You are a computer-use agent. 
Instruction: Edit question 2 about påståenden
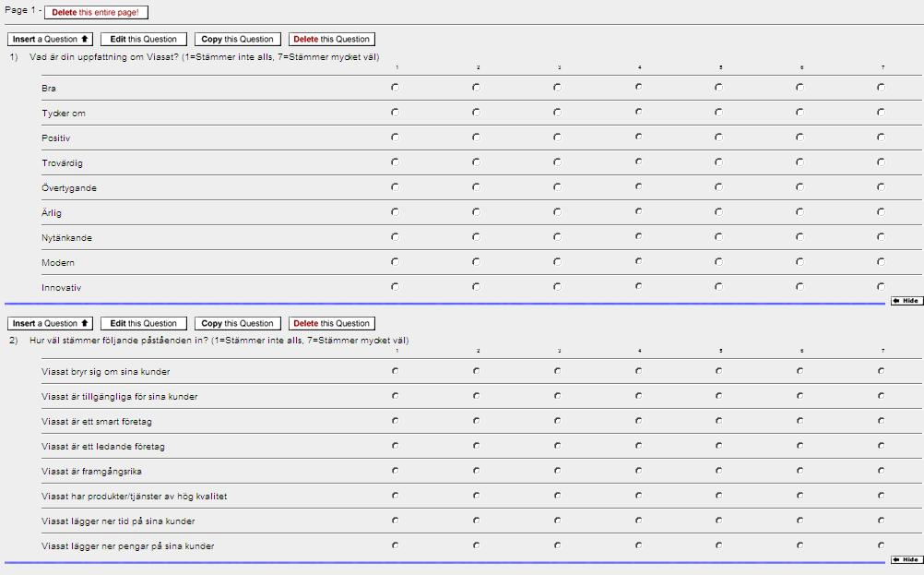click(x=144, y=324)
